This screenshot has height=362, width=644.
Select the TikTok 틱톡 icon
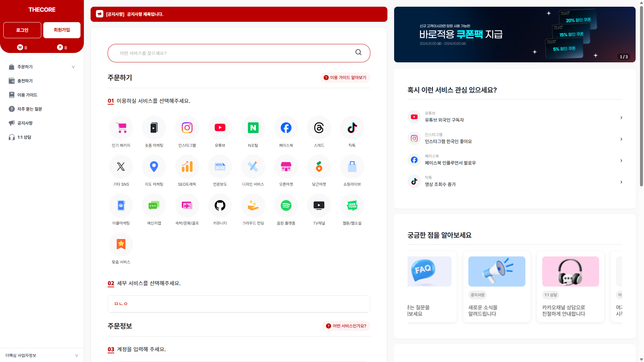pos(352,128)
